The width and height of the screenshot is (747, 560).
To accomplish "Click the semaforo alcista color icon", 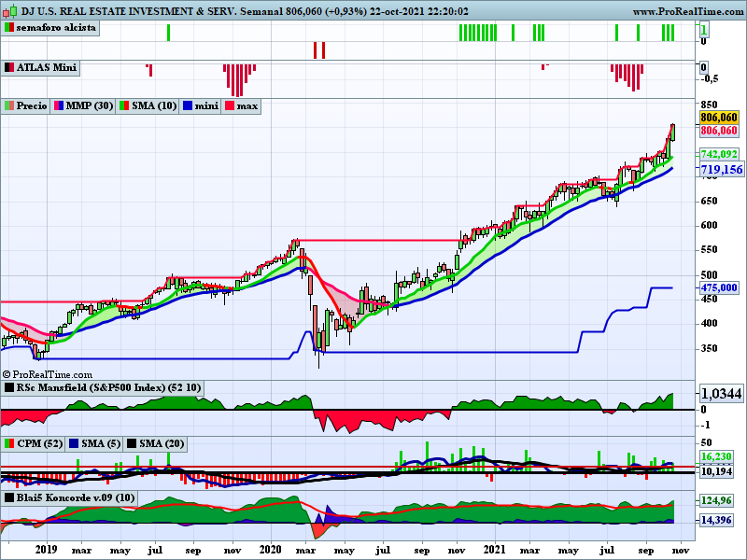I will coord(9,28).
